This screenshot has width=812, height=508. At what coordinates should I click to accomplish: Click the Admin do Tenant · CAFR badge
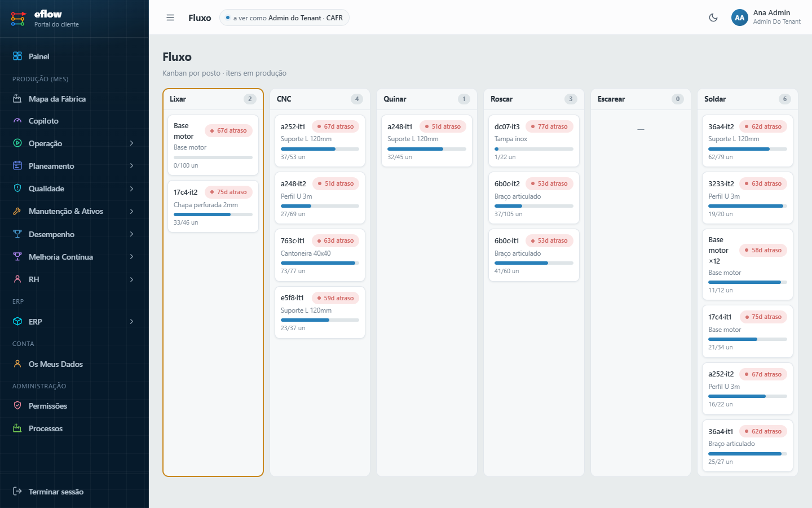point(284,17)
